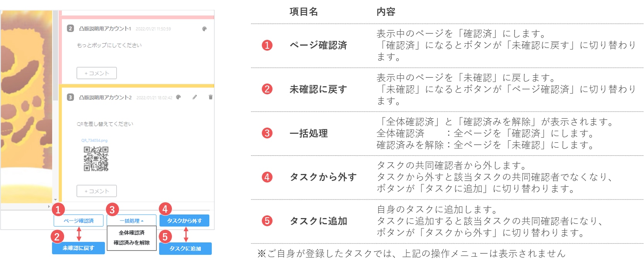644x266 pixels.
Task: Click the number 3 comment badge
Action: pyautogui.click(x=70, y=97)
